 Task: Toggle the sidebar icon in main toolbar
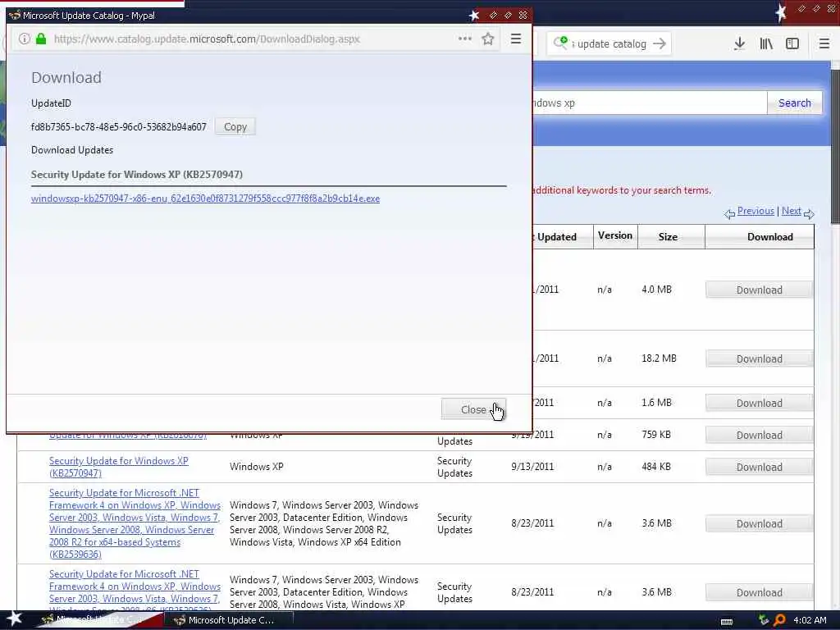(792, 44)
